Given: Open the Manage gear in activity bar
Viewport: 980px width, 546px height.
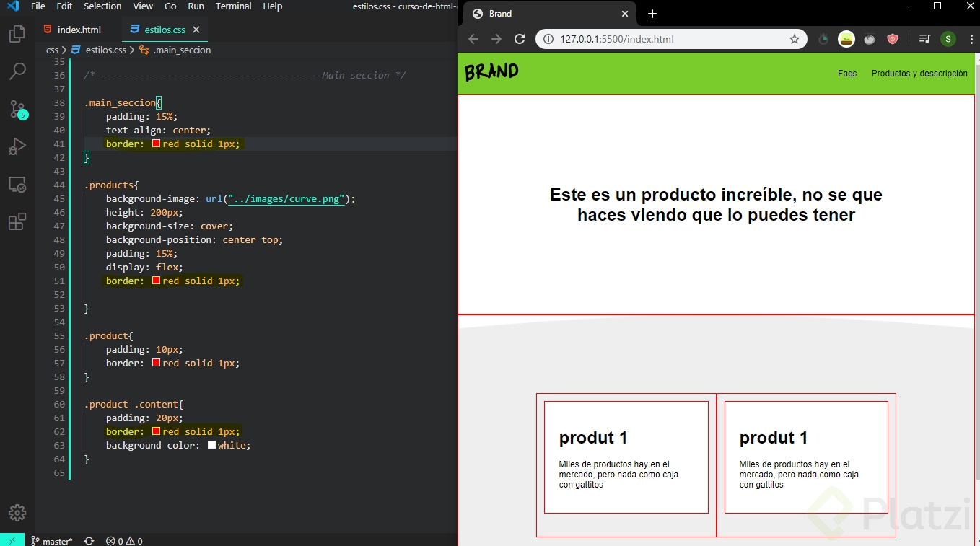Looking at the screenshot, I should coord(17,513).
